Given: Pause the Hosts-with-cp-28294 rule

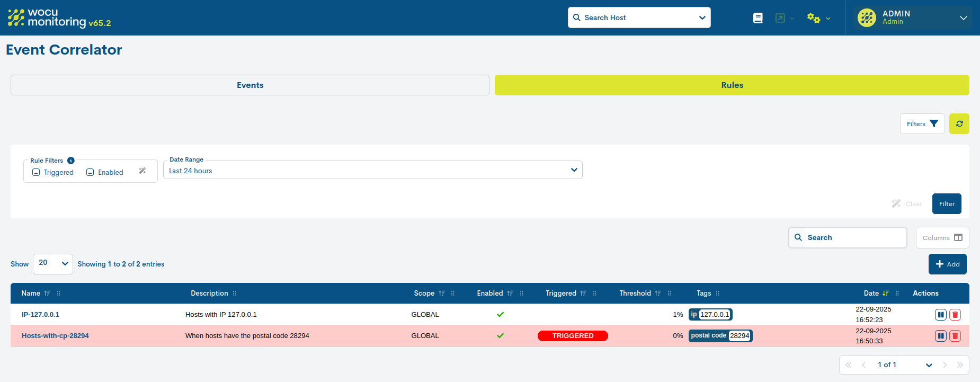Looking at the screenshot, I should click(940, 336).
